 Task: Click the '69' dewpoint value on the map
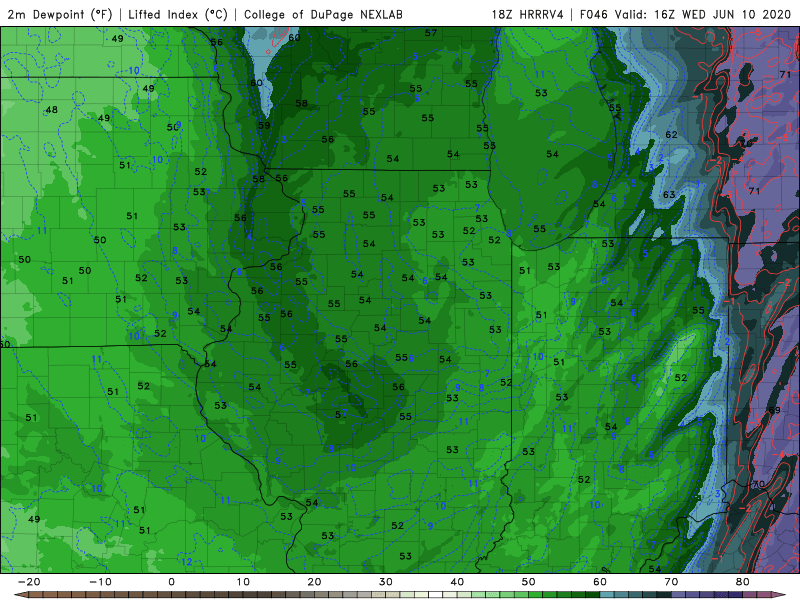coord(774,410)
